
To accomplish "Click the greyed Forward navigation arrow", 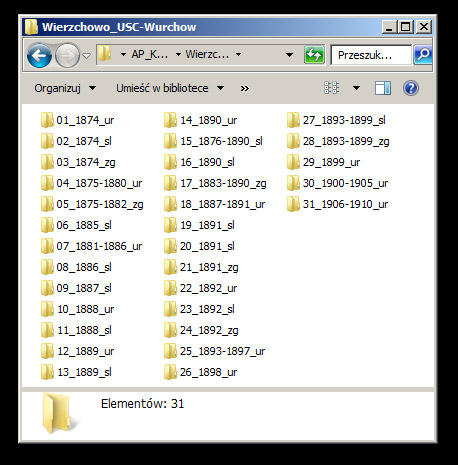I will (67, 55).
